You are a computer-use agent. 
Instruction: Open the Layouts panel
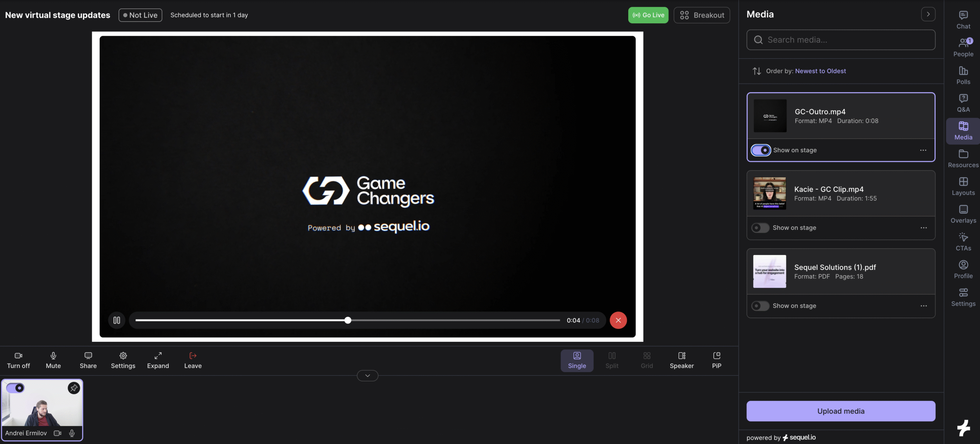click(963, 186)
